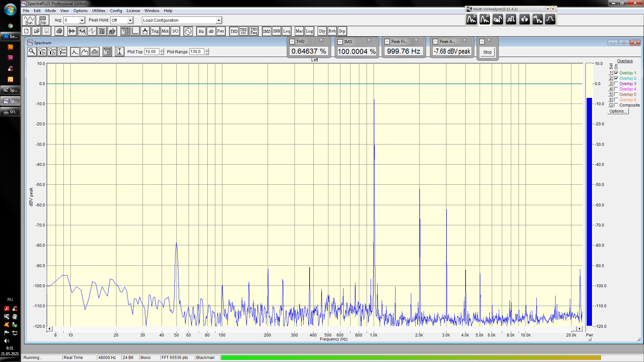Open the THD+N measurement tool
This screenshot has height=362, width=644.
point(244,31)
